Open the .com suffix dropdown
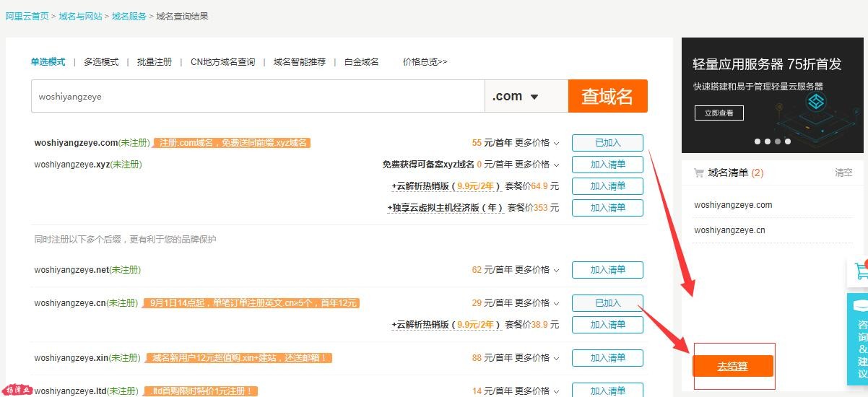Image resolution: width=868 pixels, height=397 pixels. [x=526, y=96]
